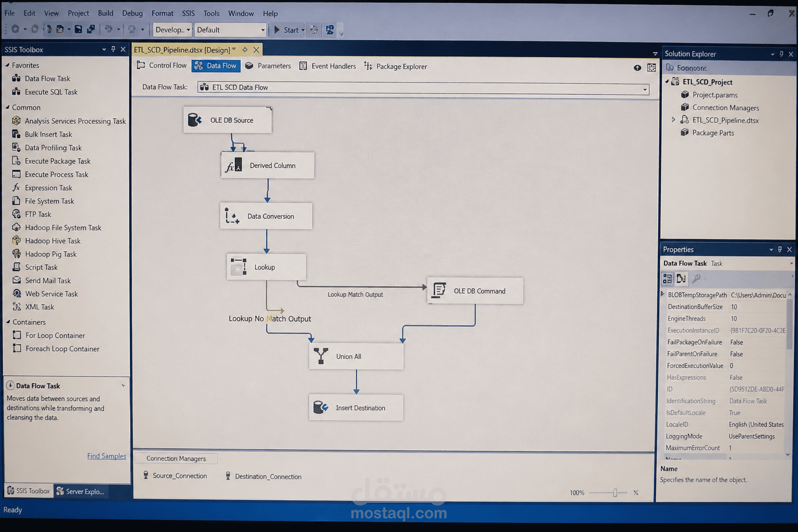The image size is (798, 532).
Task: Click the FailPackageOnFailure False value
Action: [x=737, y=342]
